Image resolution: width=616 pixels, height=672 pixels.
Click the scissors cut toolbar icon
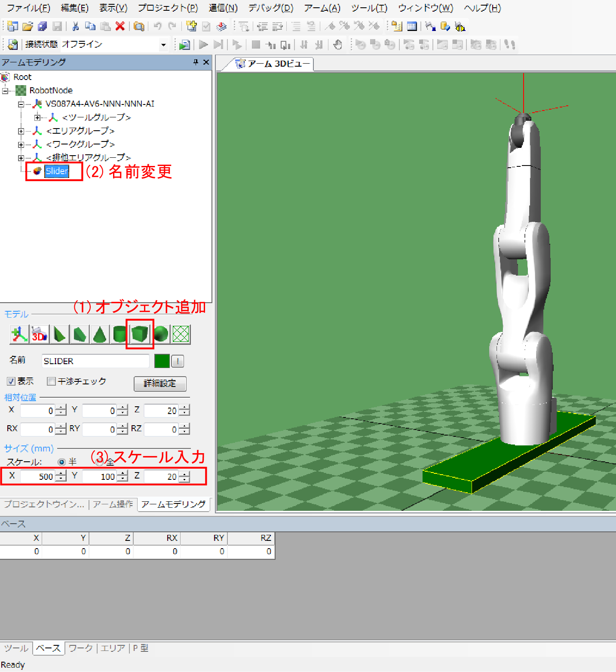76,26
